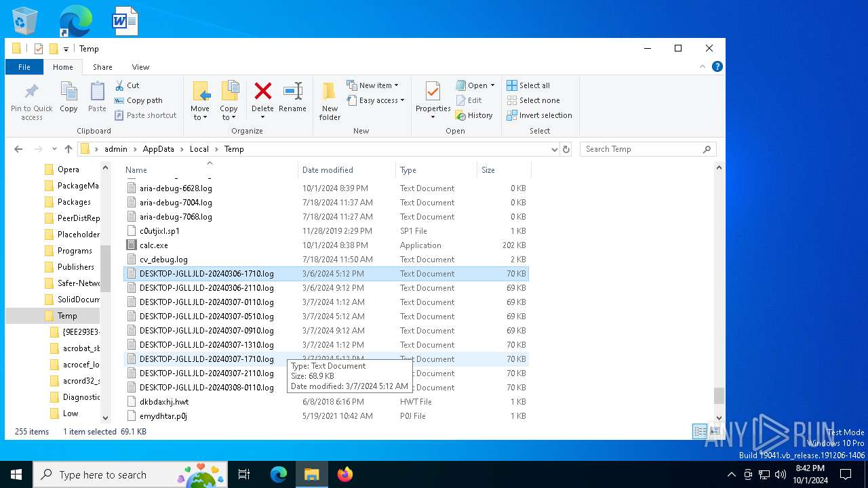Click the red Delete icon
The height and width of the screenshot is (488, 868).
point(262,91)
